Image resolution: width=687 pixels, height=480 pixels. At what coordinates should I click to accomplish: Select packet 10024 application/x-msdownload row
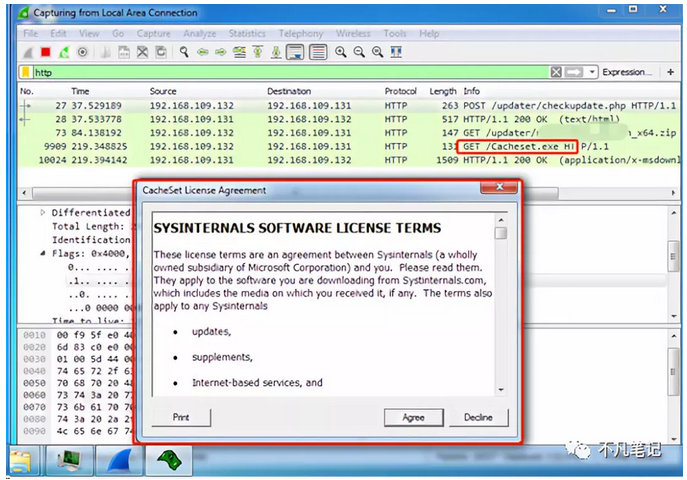click(x=349, y=160)
